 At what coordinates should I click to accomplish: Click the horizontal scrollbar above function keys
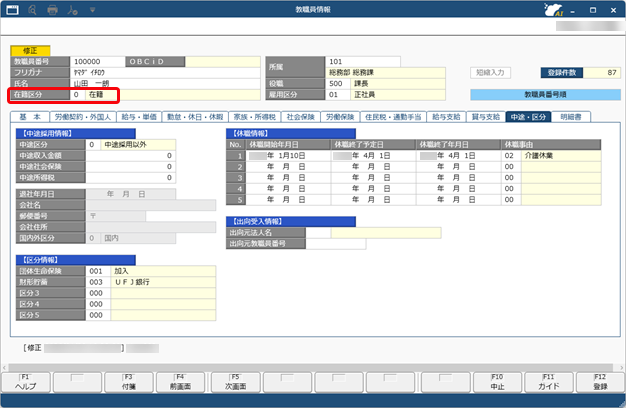[x=311, y=367]
